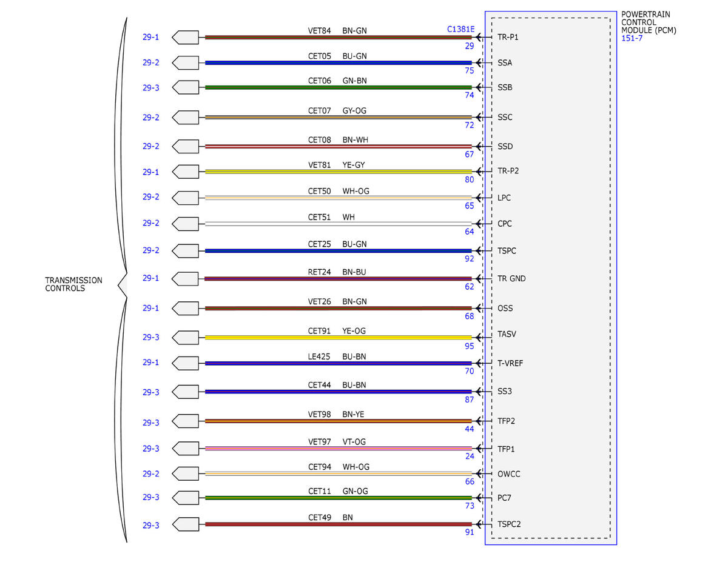Open the 29-3 reference for wire VET97
The height and width of the screenshot is (562, 728).
point(151,449)
